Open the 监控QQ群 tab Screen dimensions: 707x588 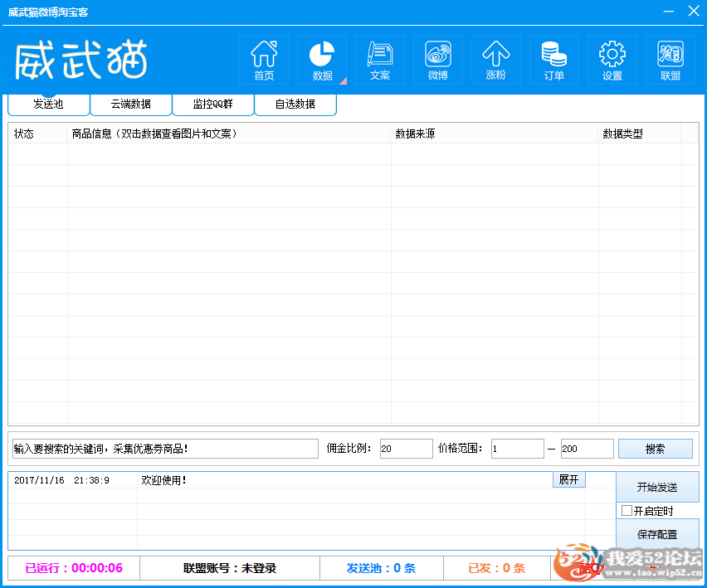[x=212, y=104]
